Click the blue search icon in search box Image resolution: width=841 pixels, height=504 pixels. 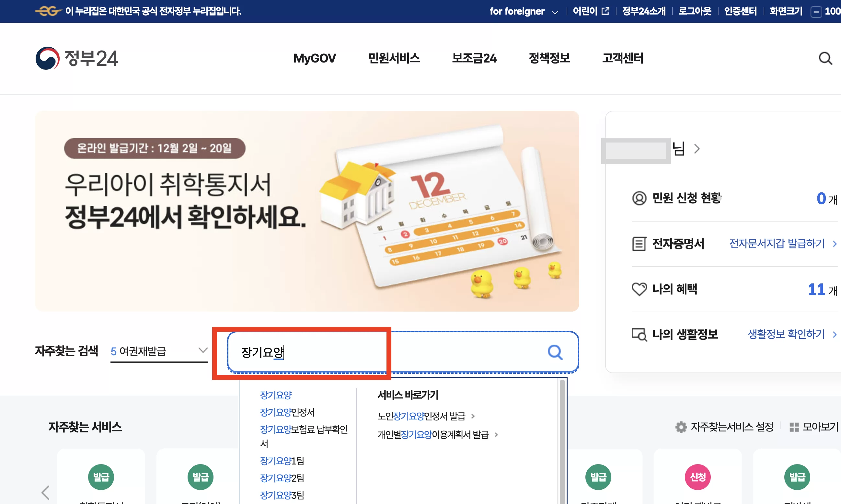click(555, 352)
